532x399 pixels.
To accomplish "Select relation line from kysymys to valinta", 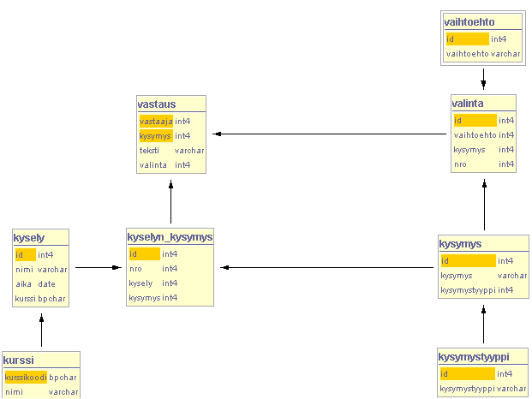I will click(x=485, y=205).
